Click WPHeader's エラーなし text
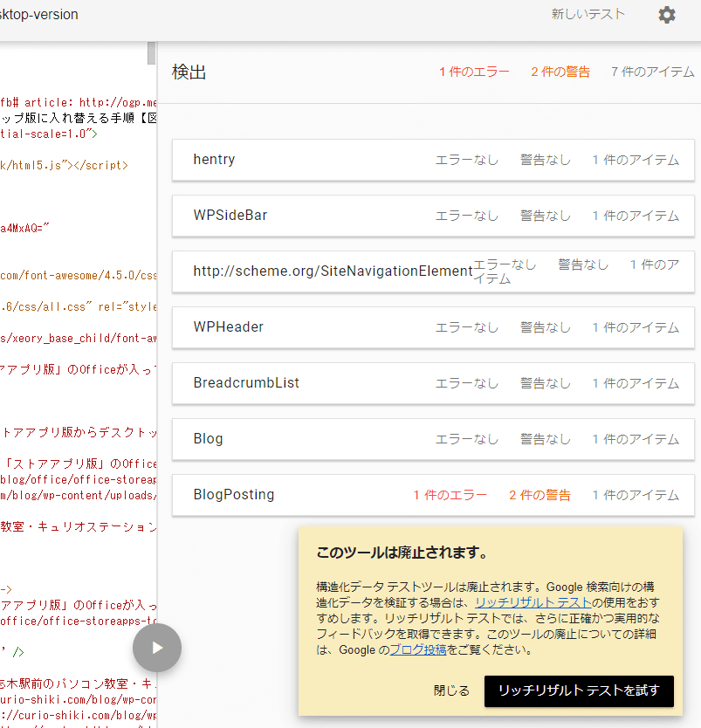701x728 pixels. tap(466, 328)
